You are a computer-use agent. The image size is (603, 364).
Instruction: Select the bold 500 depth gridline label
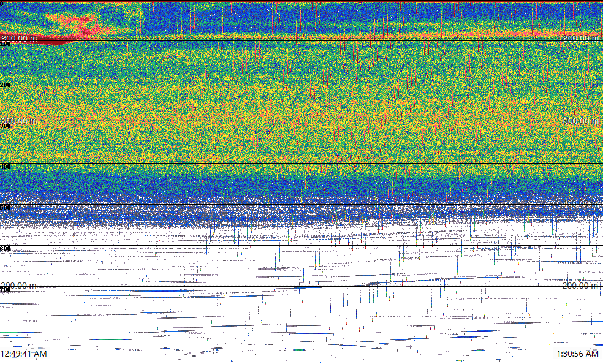coord(6,208)
